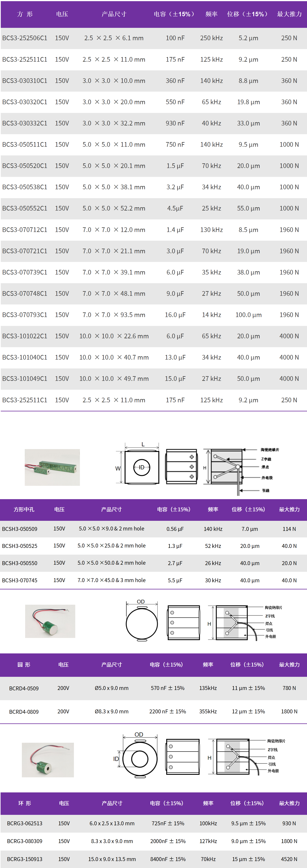Select the BCSH3-050509 model cell
This screenshot has width=307, height=868.
pos(20,529)
